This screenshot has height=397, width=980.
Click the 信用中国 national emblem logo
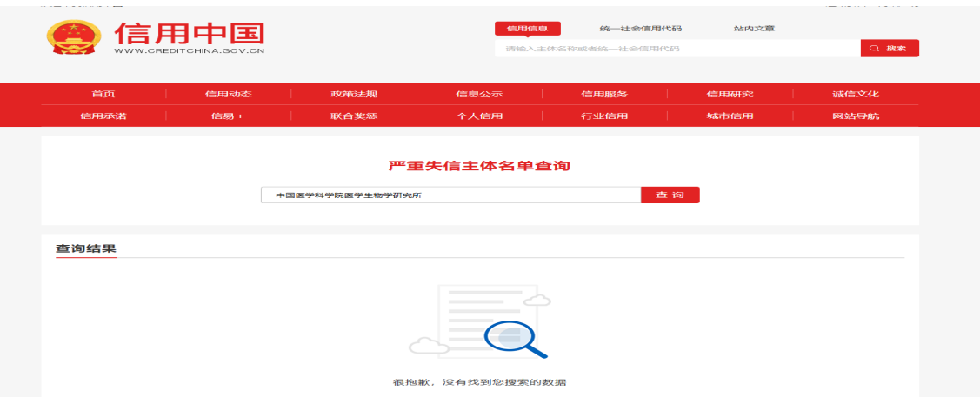pos(75,36)
